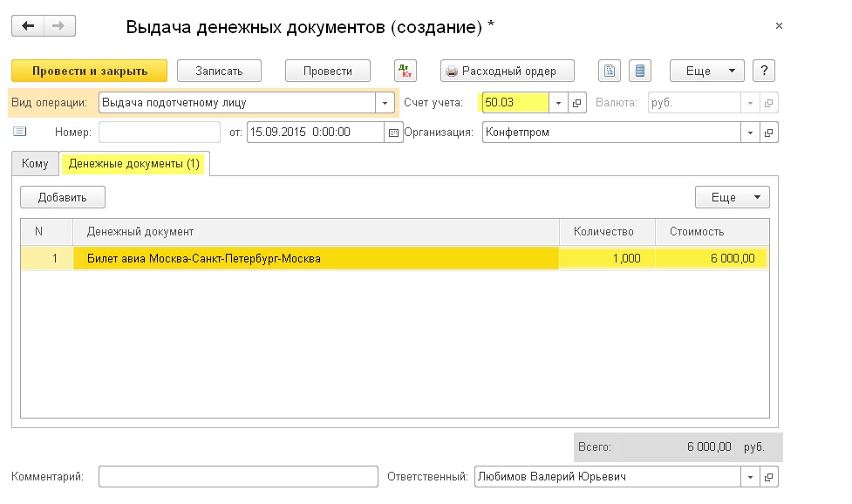This screenshot has height=504, width=852.
Task: Expand the Вид операции dropdown
Action: tap(385, 103)
